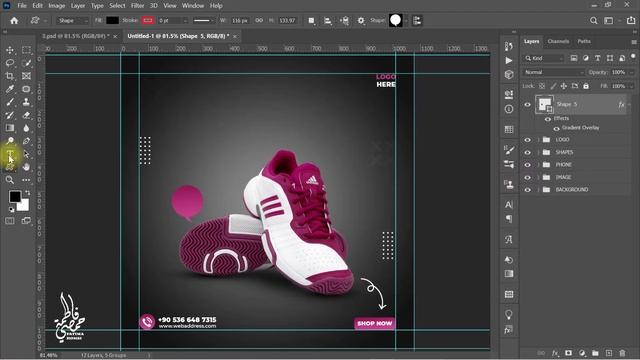640x360 pixels.
Task: Select the Path Selection tool
Action: click(x=26, y=154)
